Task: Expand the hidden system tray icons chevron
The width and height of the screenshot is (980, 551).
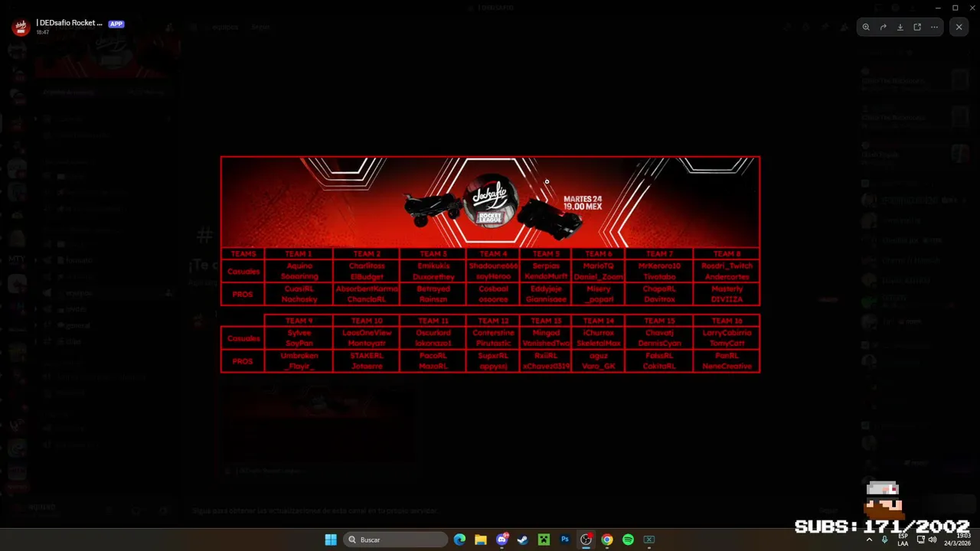Action: tap(869, 540)
